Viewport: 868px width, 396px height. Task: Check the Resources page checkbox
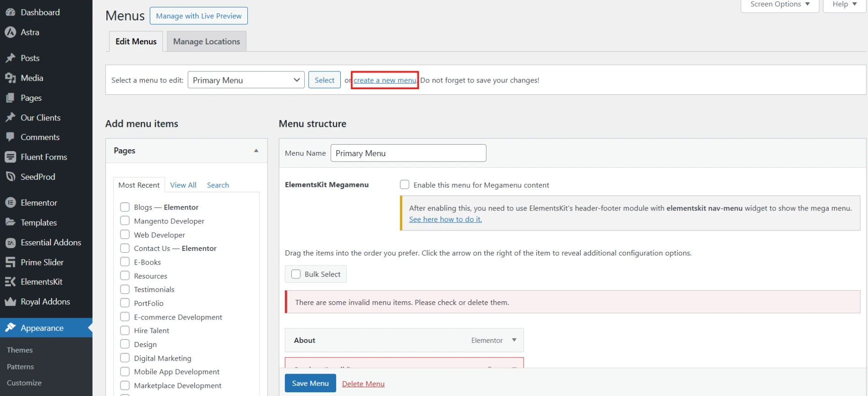pyautogui.click(x=125, y=276)
